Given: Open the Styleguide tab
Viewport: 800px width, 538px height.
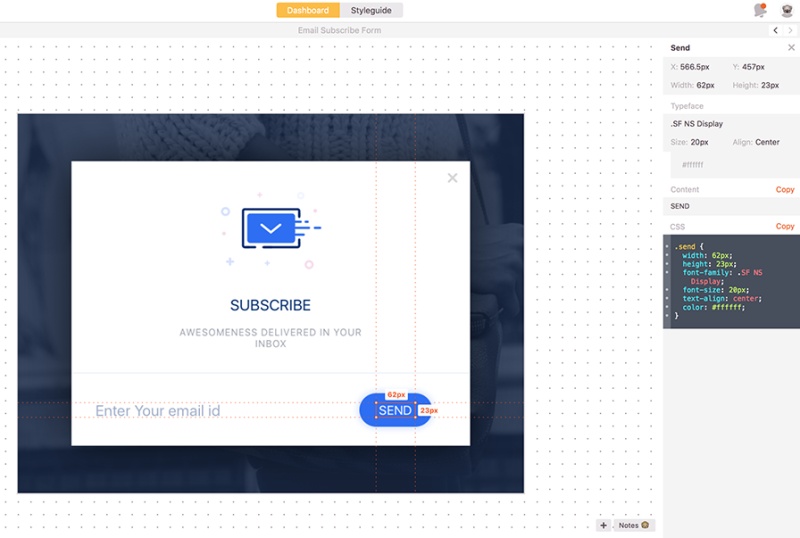Looking at the screenshot, I should pyautogui.click(x=371, y=10).
